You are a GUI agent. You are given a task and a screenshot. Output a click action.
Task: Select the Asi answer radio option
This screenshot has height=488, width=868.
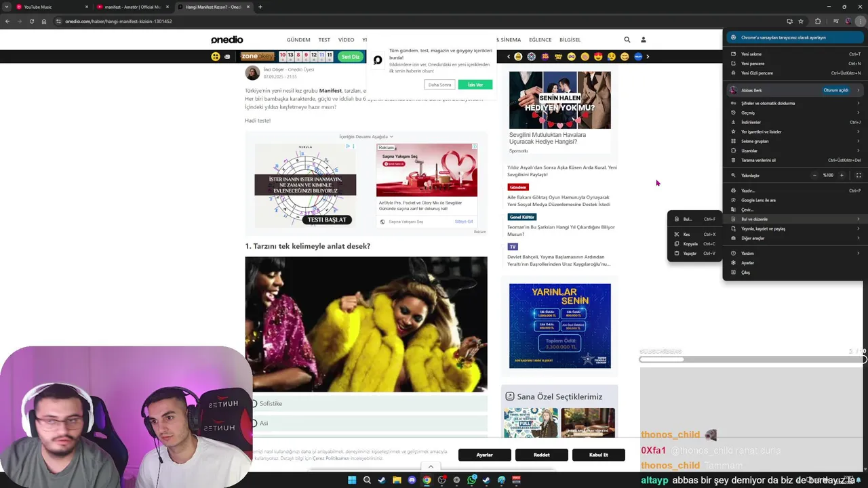254,423
